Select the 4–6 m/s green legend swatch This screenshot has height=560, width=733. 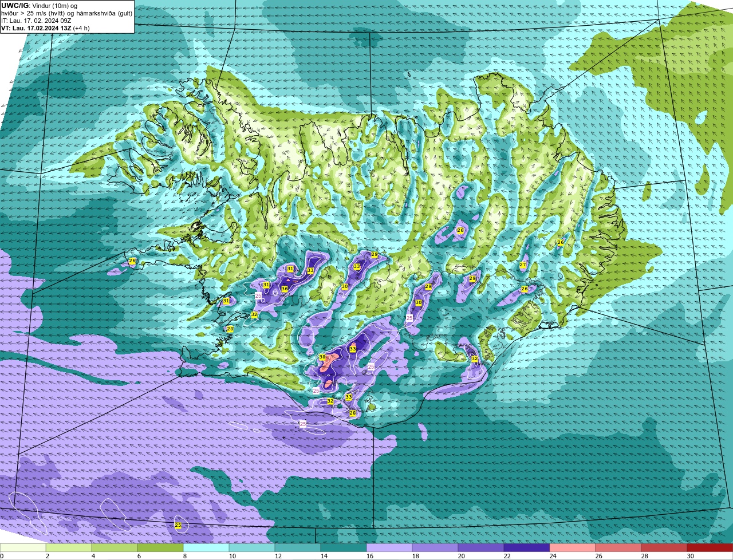[115, 547]
